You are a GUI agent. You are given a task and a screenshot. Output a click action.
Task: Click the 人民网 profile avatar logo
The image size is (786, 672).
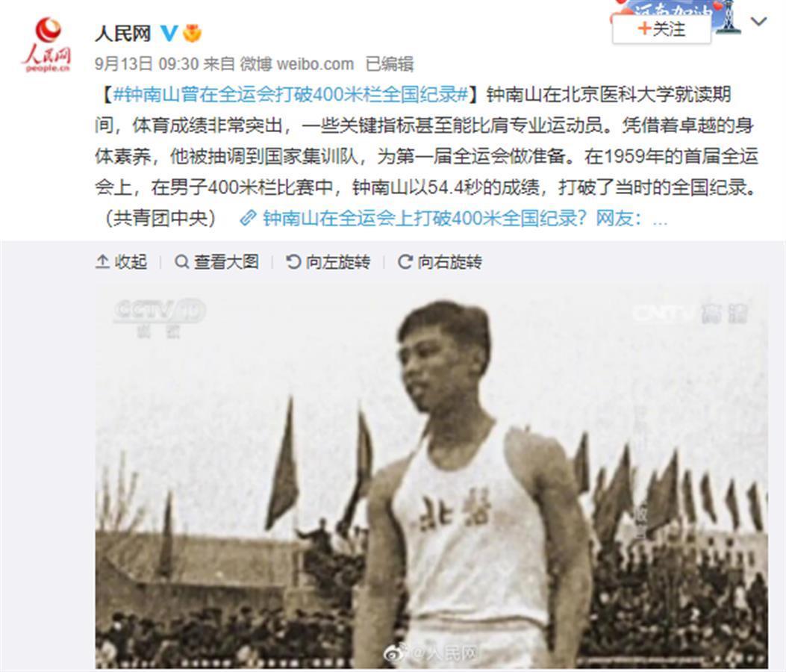click(x=46, y=45)
